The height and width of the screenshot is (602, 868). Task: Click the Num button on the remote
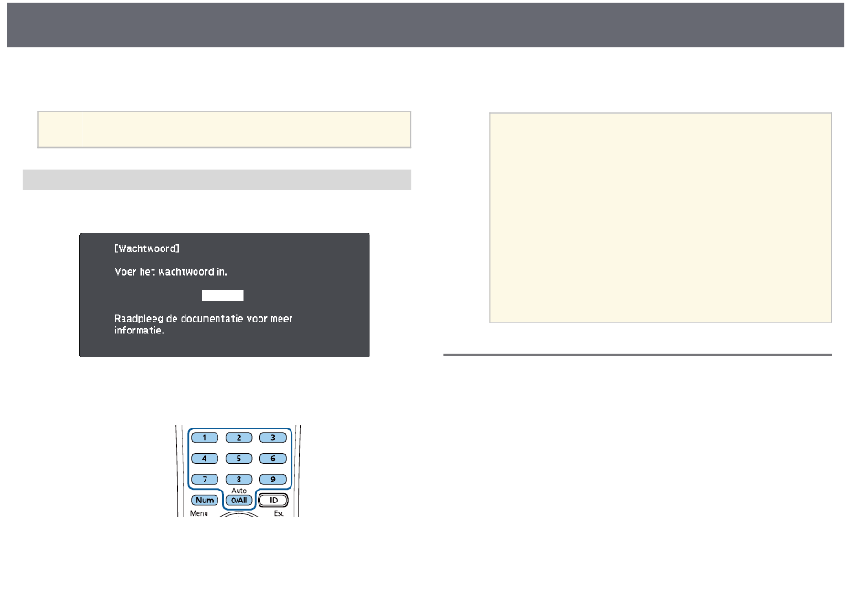coord(205,501)
